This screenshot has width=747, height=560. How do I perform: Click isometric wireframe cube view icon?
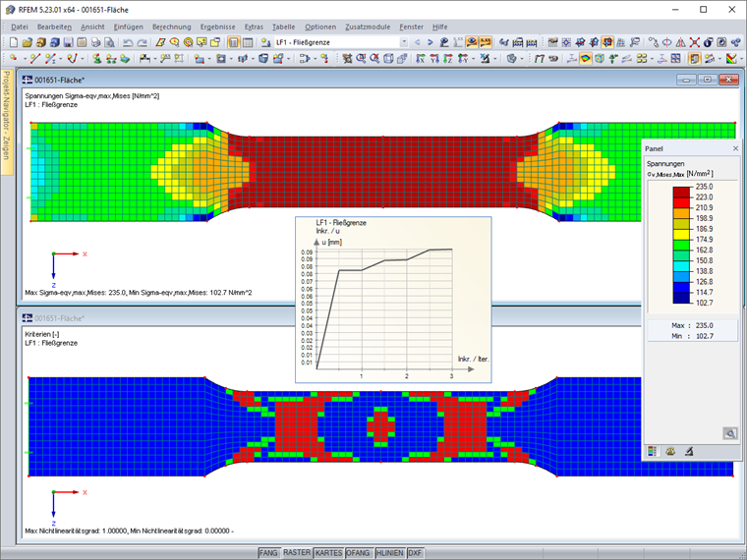(x=389, y=59)
